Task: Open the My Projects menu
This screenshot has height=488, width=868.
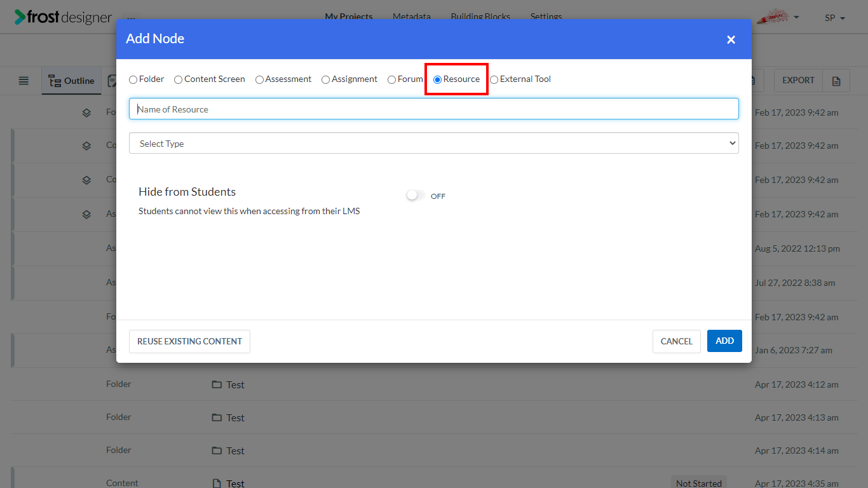Action: coord(349,17)
